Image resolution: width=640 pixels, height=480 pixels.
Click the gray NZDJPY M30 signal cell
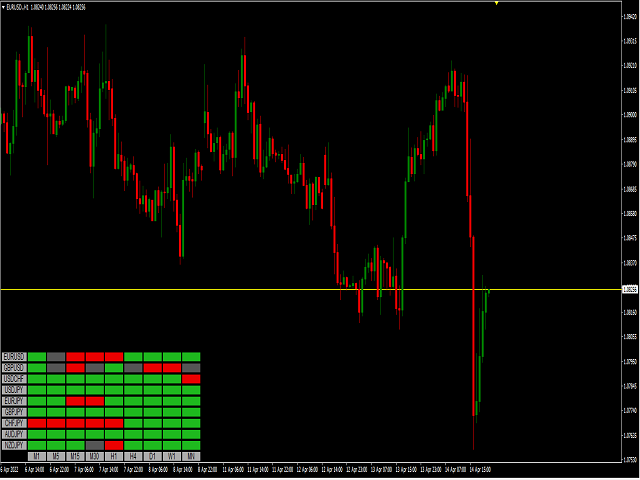coord(95,445)
